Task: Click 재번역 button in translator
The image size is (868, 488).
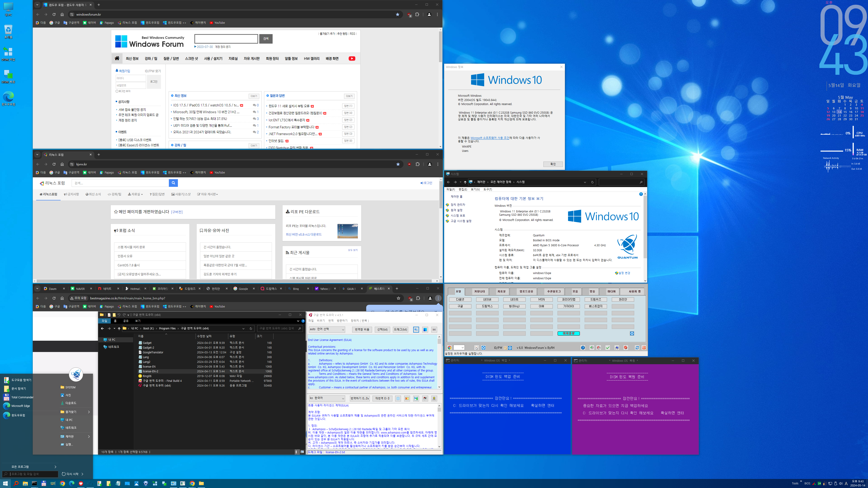Action: click(382, 398)
